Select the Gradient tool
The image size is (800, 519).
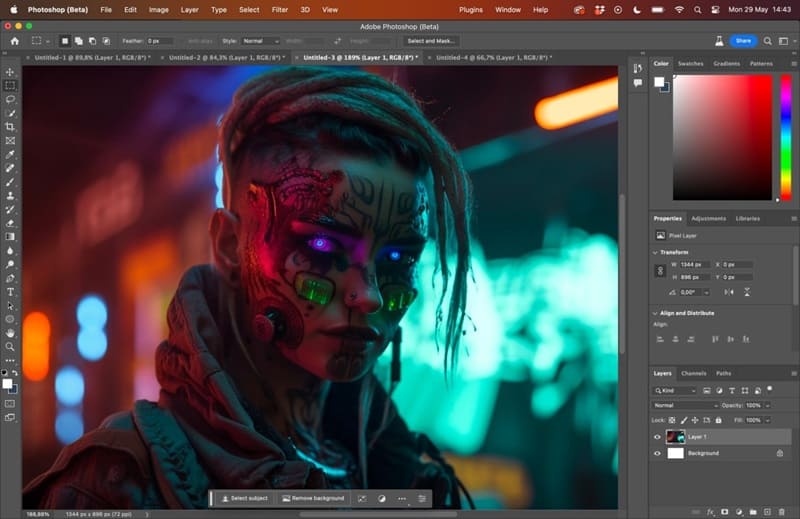(10, 237)
